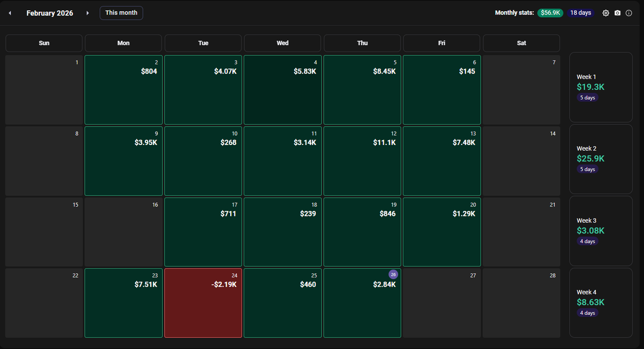644x349 pixels.
Task: Click the Week 3 total $3.08K
Action: (591, 231)
